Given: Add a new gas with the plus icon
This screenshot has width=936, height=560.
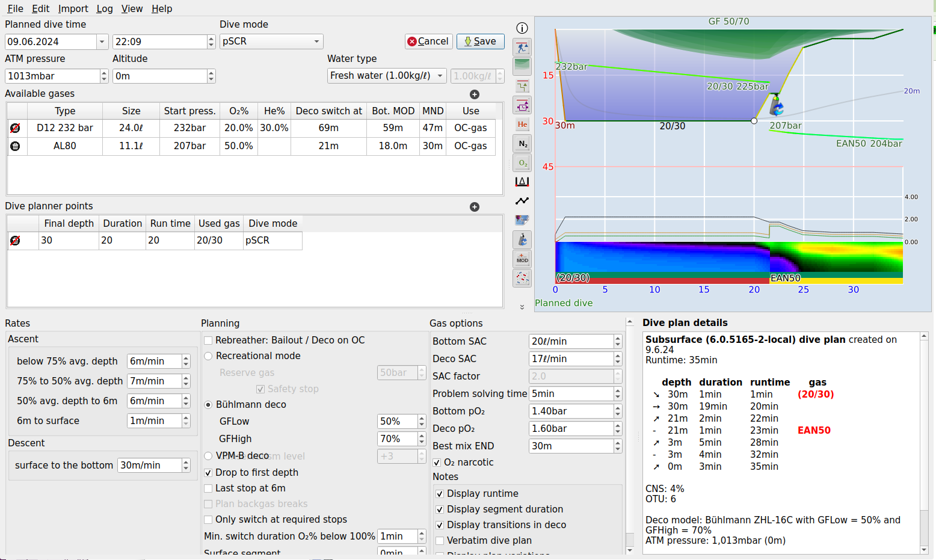Looking at the screenshot, I should pos(475,94).
